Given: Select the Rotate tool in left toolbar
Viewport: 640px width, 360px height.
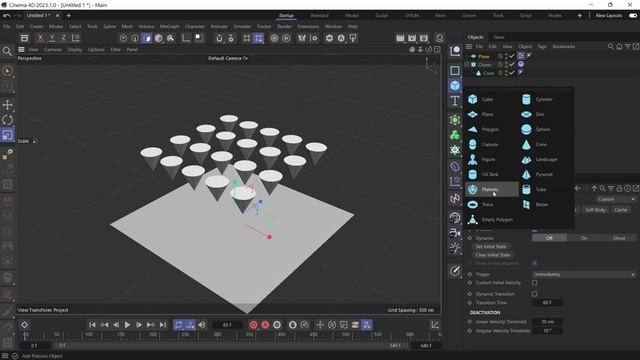Looking at the screenshot, I should pyautogui.click(x=7, y=120).
